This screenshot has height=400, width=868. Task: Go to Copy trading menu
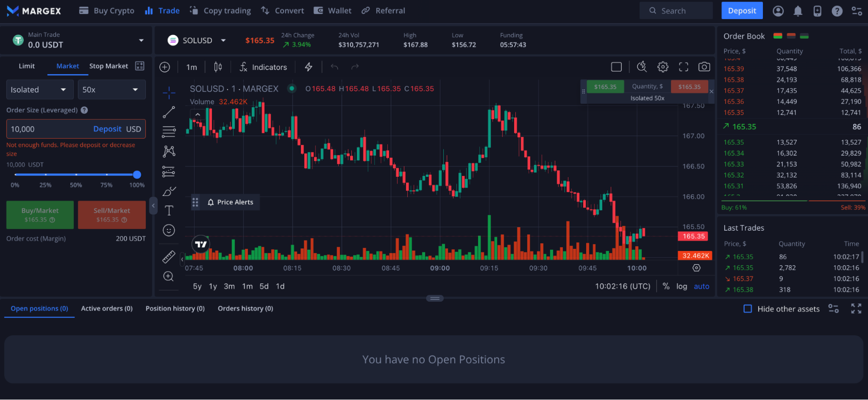[x=220, y=11]
